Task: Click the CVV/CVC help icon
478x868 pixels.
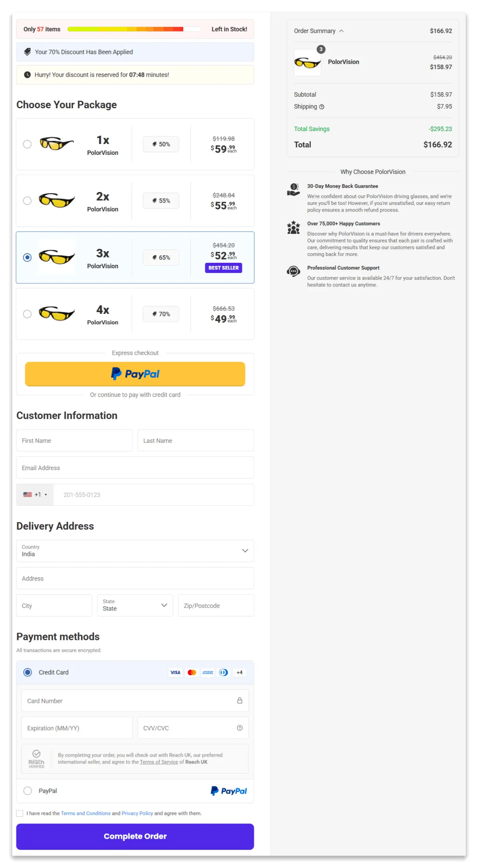Action: pyautogui.click(x=240, y=728)
